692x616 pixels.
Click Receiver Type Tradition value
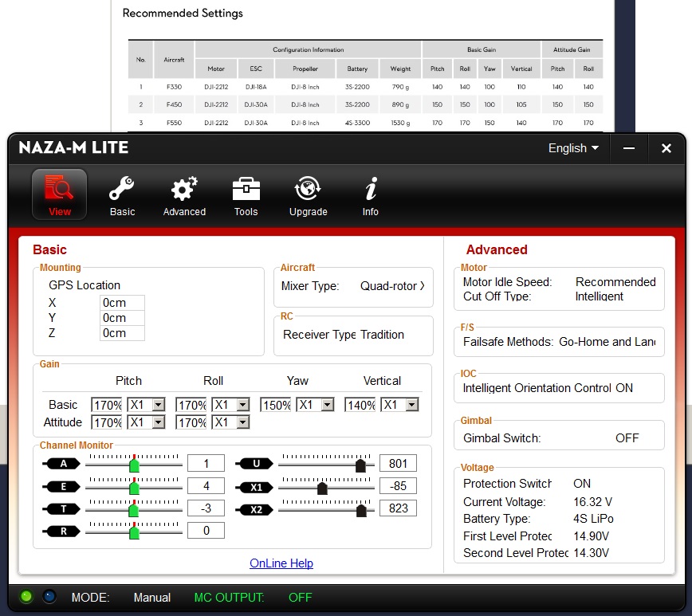click(x=382, y=335)
